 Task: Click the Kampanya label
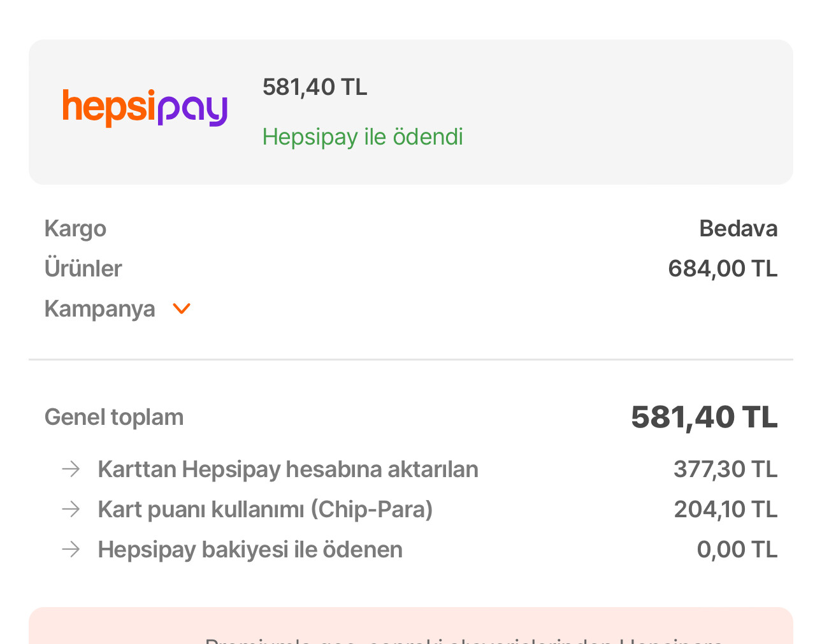tap(99, 309)
